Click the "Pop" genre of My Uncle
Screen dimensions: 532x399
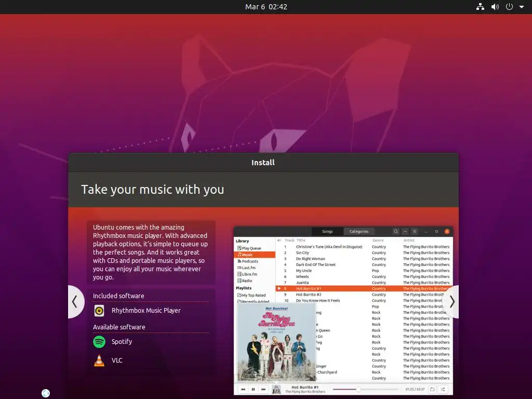[x=375, y=271]
